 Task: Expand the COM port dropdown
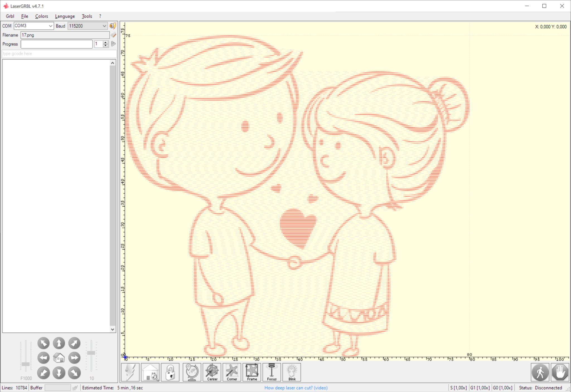tap(50, 26)
